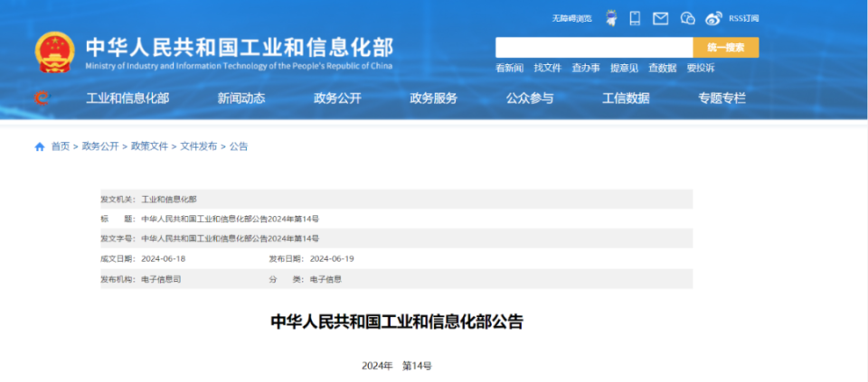This screenshot has width=868, height=382.
Task: Click the ministry name title in header
Action: (x=239, y=47)
